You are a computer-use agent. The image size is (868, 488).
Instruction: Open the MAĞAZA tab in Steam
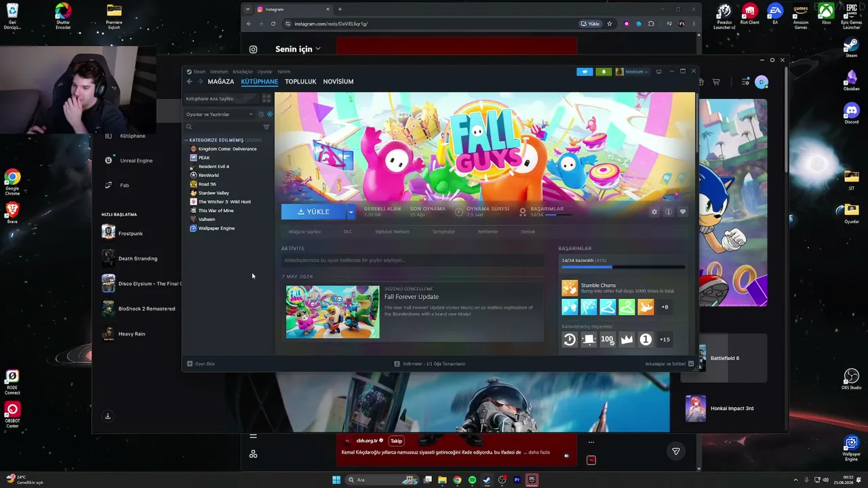pos(221,81)
